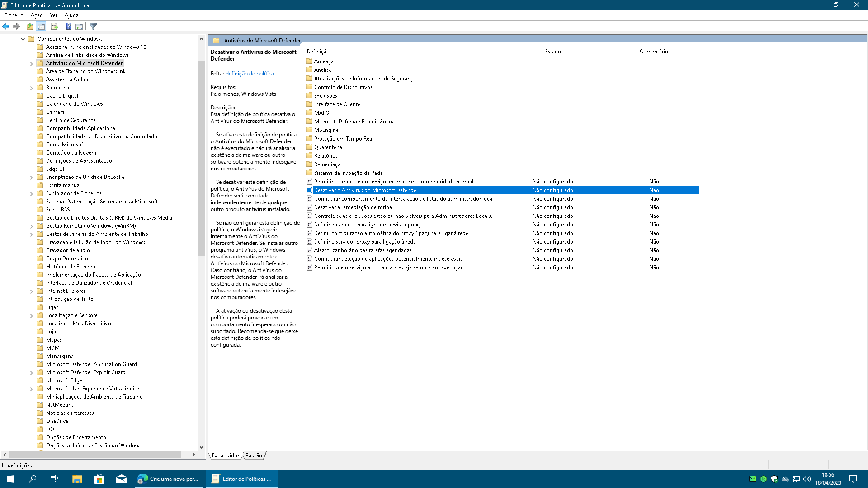The image size is (868, 488).
Task: Toggle the show/hide console tree icon
Action: 41,27
